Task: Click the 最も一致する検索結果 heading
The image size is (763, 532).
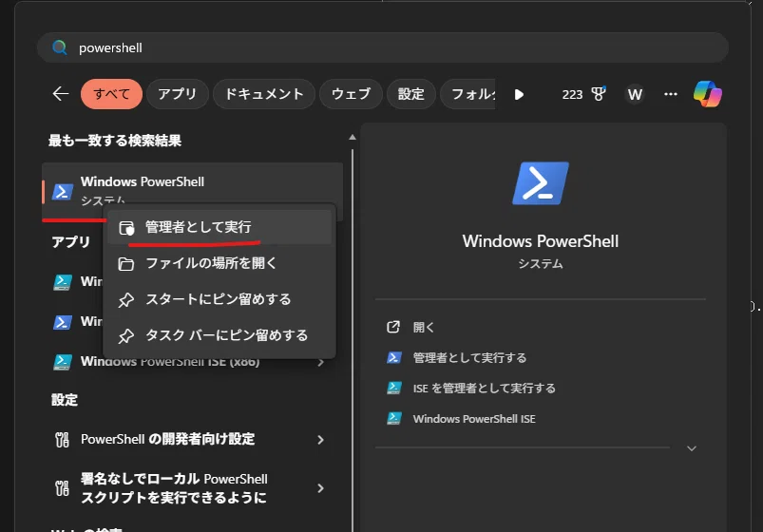Action: tap(115, 141)
